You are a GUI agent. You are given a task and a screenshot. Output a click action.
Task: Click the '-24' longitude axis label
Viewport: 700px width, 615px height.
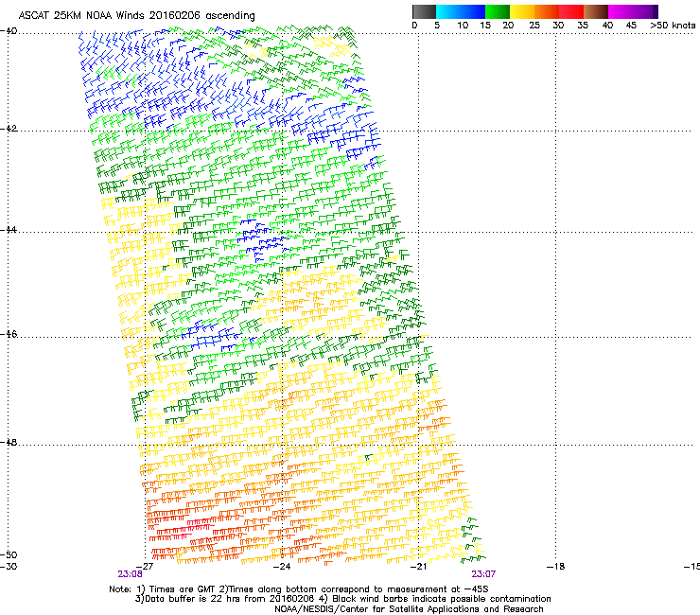tap(282, 567)
